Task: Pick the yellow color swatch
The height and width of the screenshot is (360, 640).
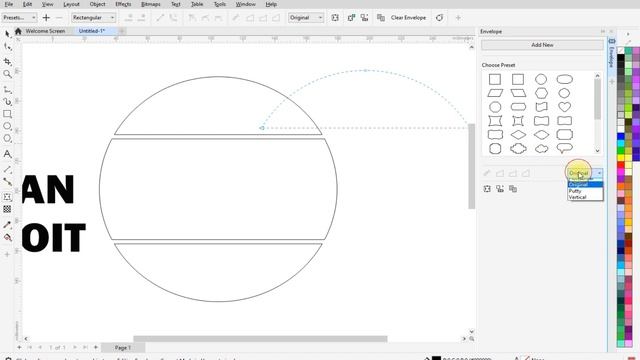Action: [621, 158]
